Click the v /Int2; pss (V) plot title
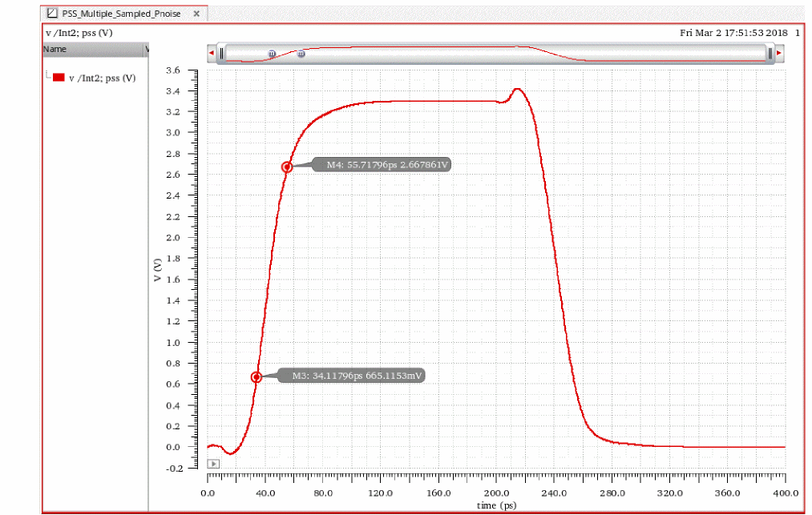Viewport: 812px width, 515px height. coord(79,33)
